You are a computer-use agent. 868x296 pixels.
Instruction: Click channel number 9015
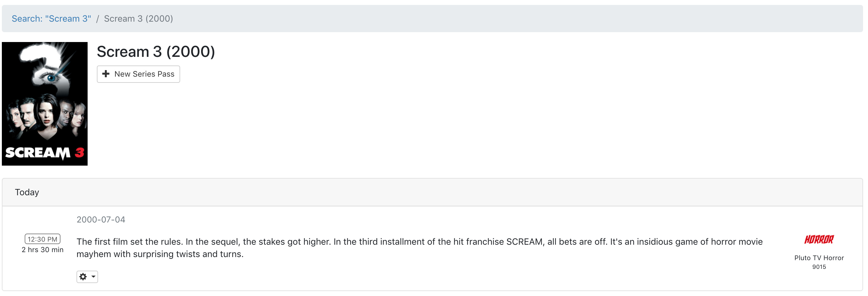click(818, 267)
